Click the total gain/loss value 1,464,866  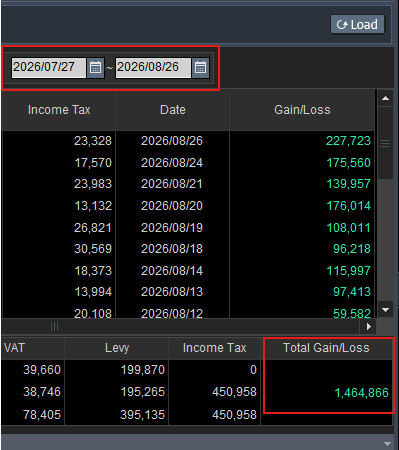[x=361, y=393]
